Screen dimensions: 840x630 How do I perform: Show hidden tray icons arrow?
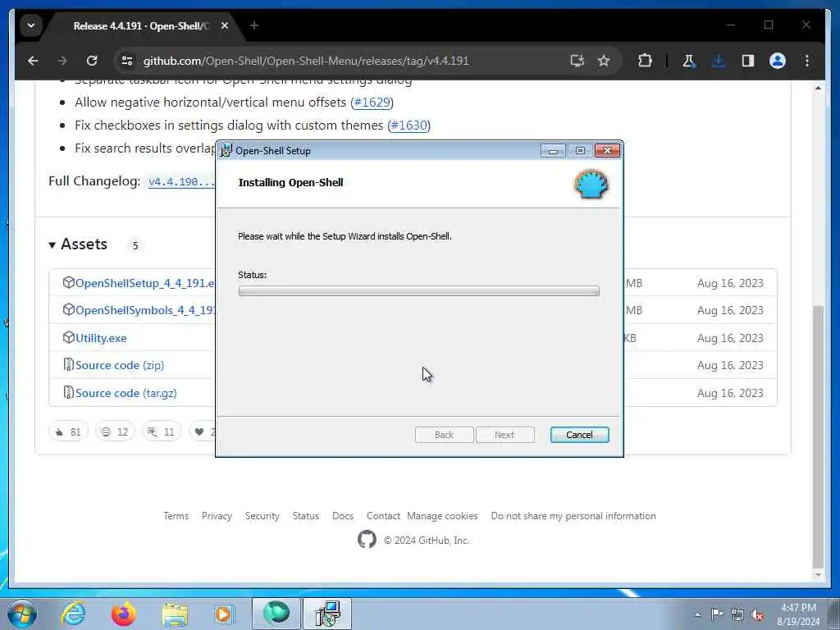pos(697,614)
